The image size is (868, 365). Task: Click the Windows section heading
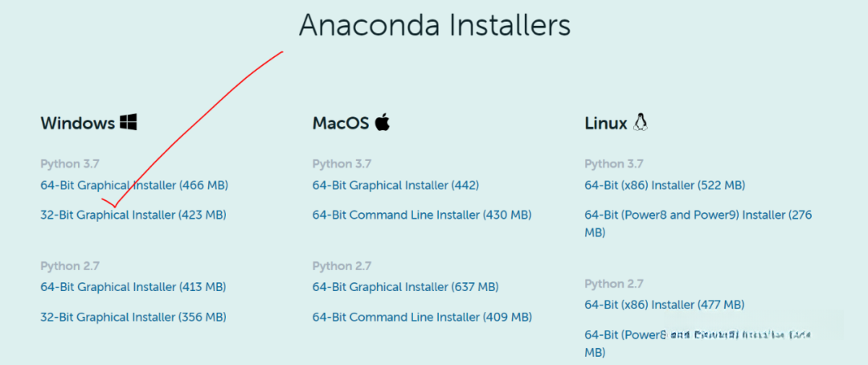pos(77,123)
